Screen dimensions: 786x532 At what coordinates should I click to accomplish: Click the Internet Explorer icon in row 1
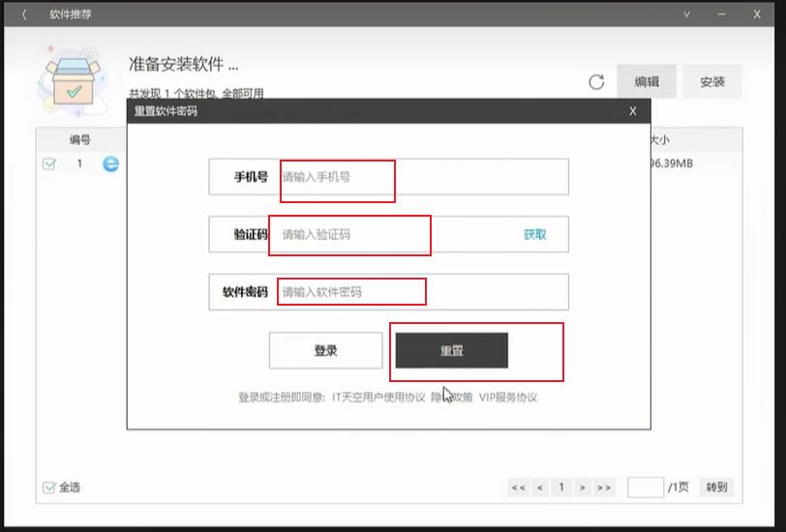(110, 163)
